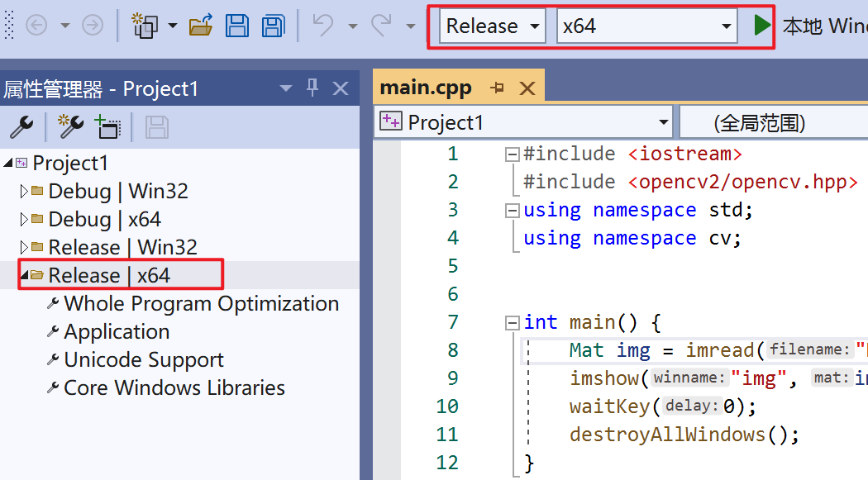Click the Undo arrow icon
The image size is (868, 480).
(323, 26)
